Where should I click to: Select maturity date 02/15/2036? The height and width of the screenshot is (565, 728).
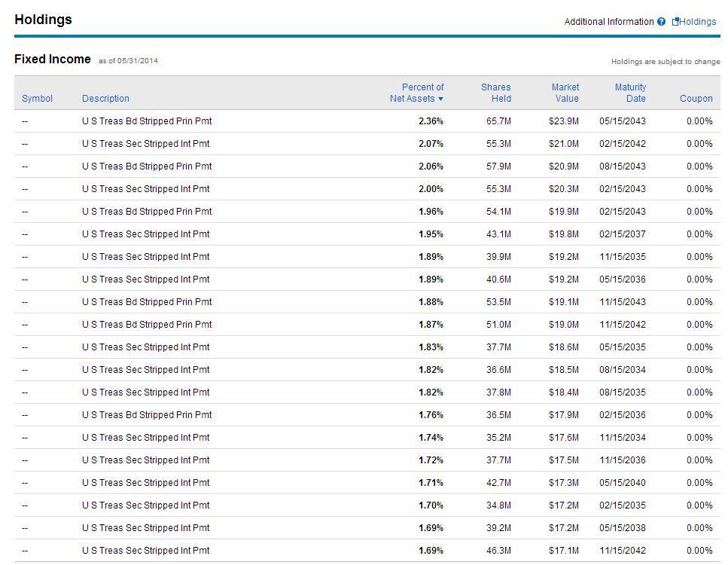[622, 415]
